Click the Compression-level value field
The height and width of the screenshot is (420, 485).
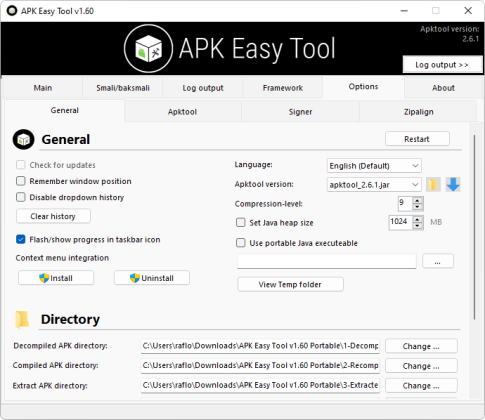click(x=405, y=203)
